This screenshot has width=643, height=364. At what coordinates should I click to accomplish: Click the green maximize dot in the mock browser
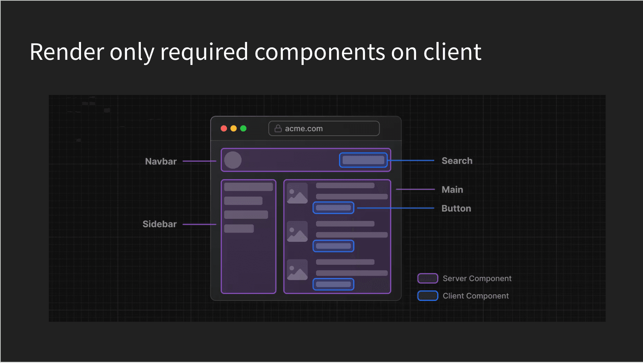coord(243,128)
